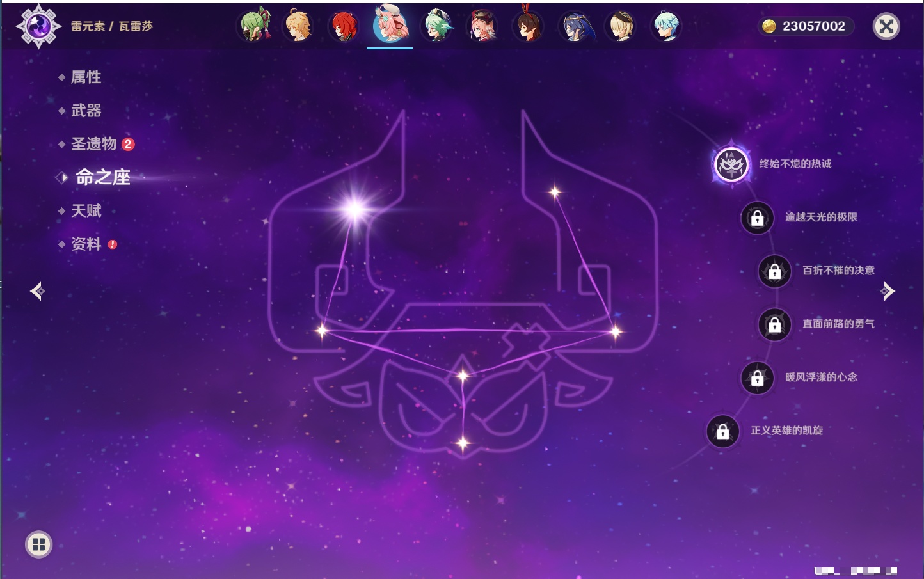Select the locked 暖风浮漾的心念 constellation node
The image size is (924, 579).
point(758,378)
